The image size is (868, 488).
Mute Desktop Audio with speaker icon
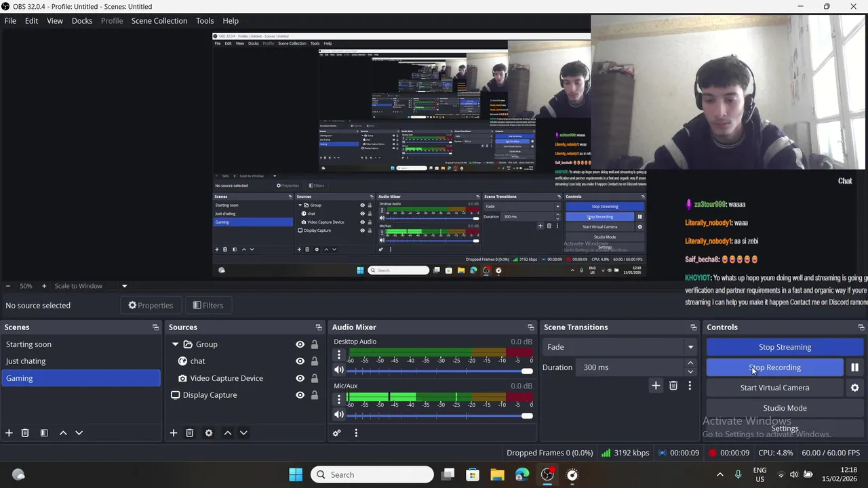[x=339, y=370]
